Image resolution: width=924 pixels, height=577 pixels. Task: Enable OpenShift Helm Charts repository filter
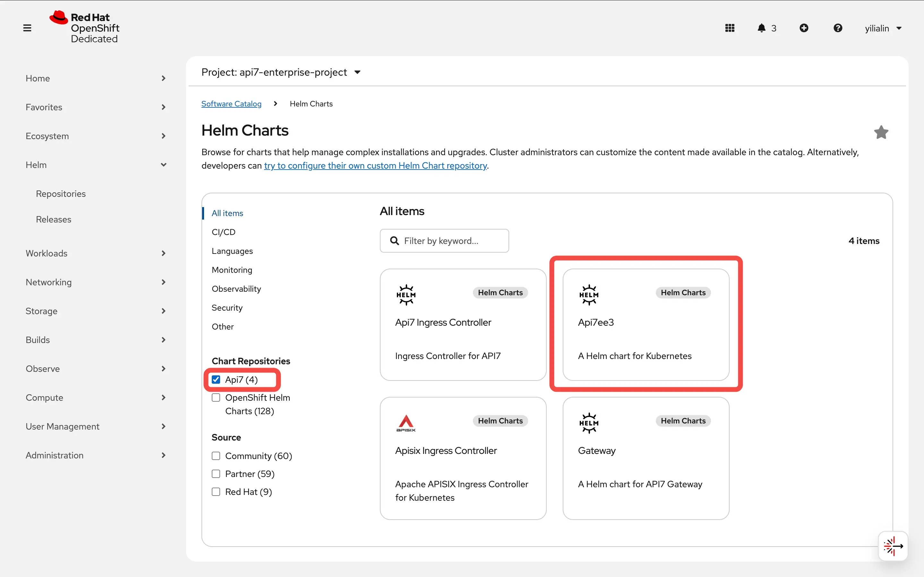coord(216,397)
